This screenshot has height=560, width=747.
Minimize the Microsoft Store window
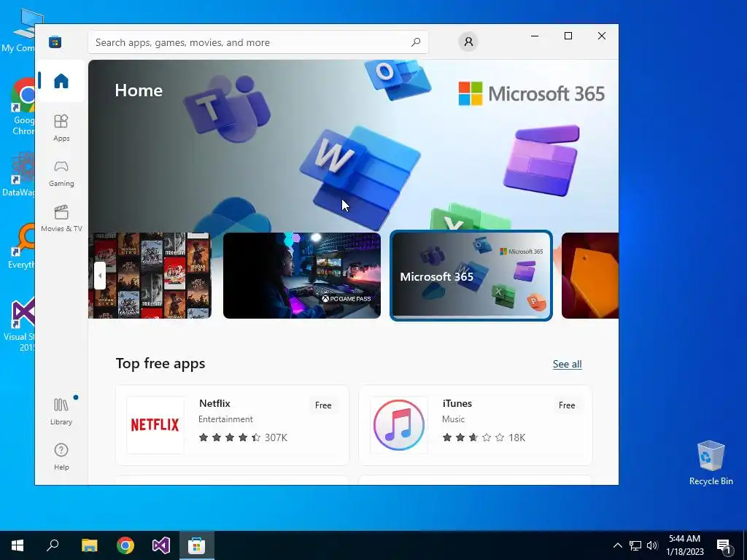coord(535,36)
